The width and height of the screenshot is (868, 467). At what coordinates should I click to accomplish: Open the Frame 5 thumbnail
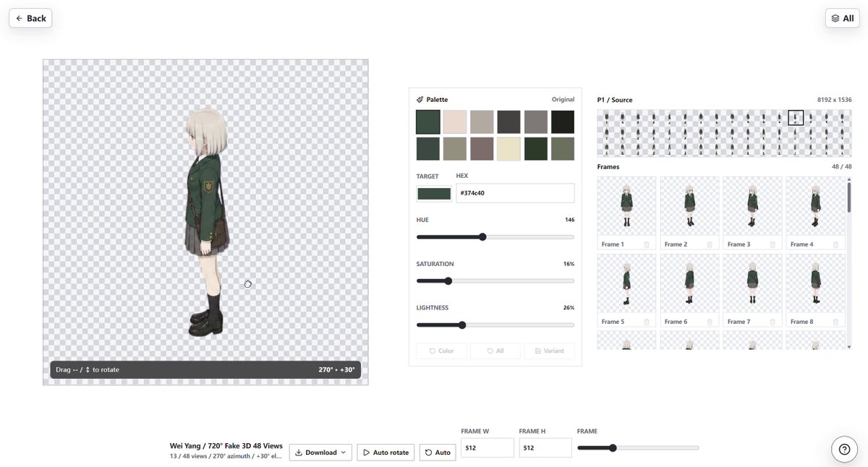tap(627, 285)
